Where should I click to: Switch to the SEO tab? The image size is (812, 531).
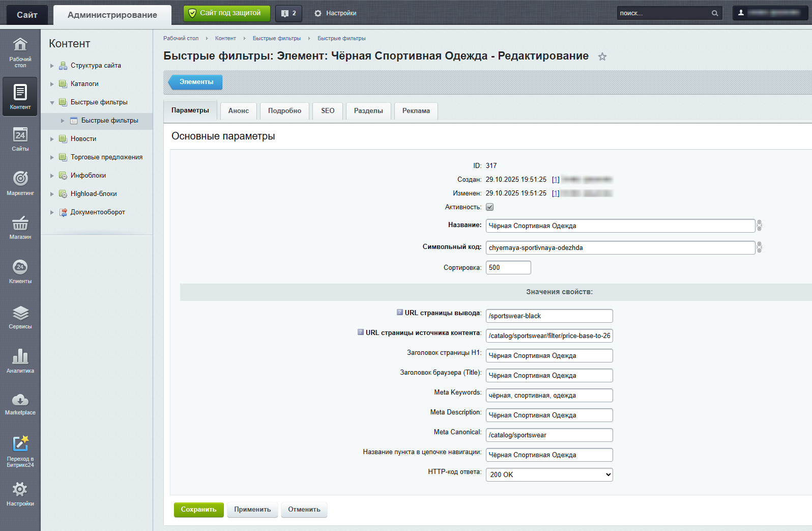pyautogui.click(x=328, y=110)
